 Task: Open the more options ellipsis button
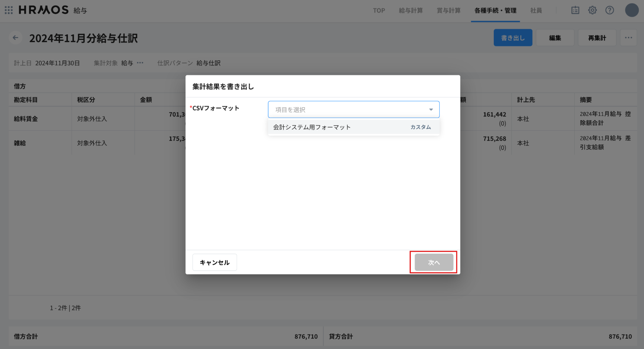(x=628, y=38)
